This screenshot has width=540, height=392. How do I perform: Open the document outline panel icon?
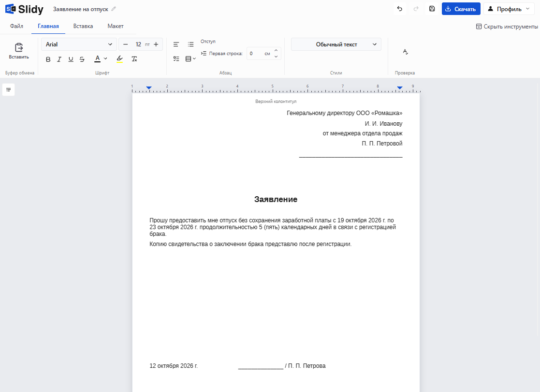(9, 90)
